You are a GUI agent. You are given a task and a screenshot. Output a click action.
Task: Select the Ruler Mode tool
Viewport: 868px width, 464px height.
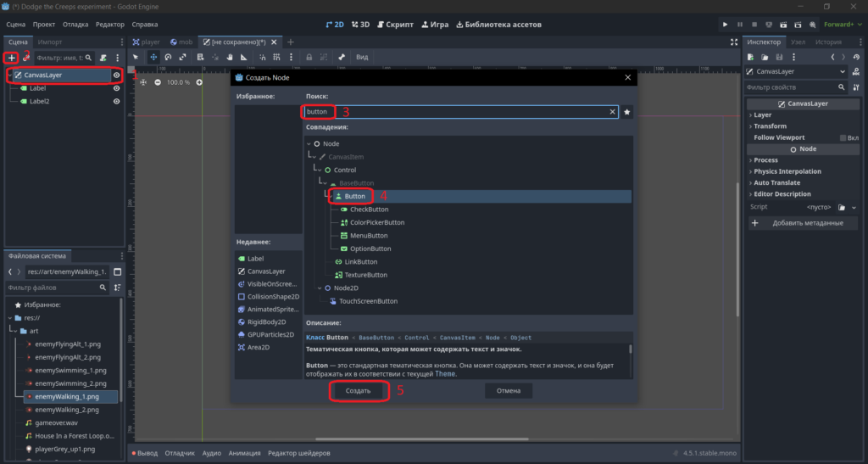coord(243,57)
